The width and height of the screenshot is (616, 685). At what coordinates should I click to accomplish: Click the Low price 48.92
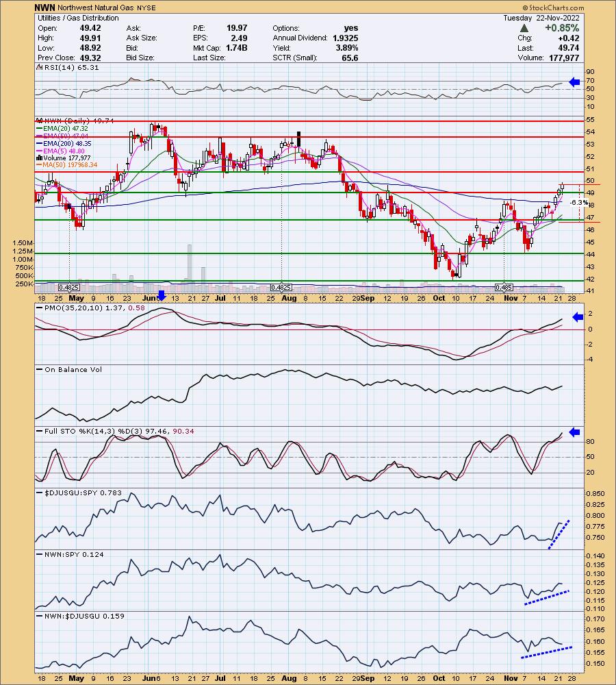pyautogui.click(x=90, y=48)
